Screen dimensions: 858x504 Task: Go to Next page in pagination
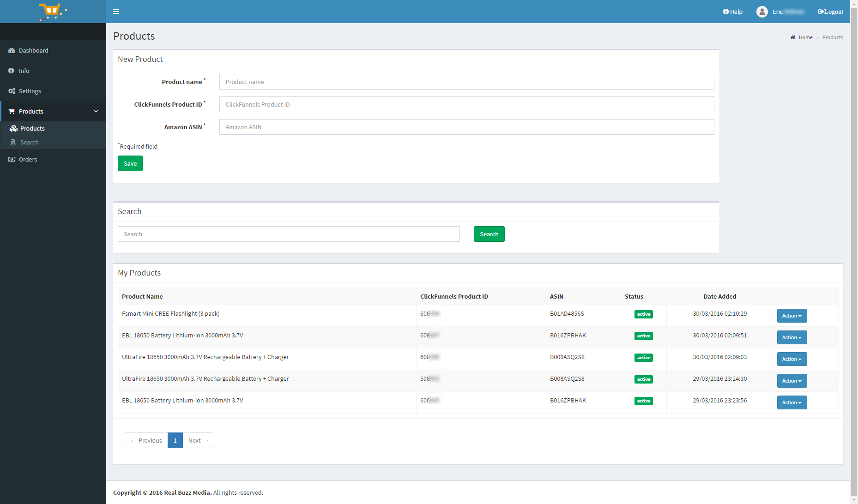pyautogui.click(x=198, y=440)
